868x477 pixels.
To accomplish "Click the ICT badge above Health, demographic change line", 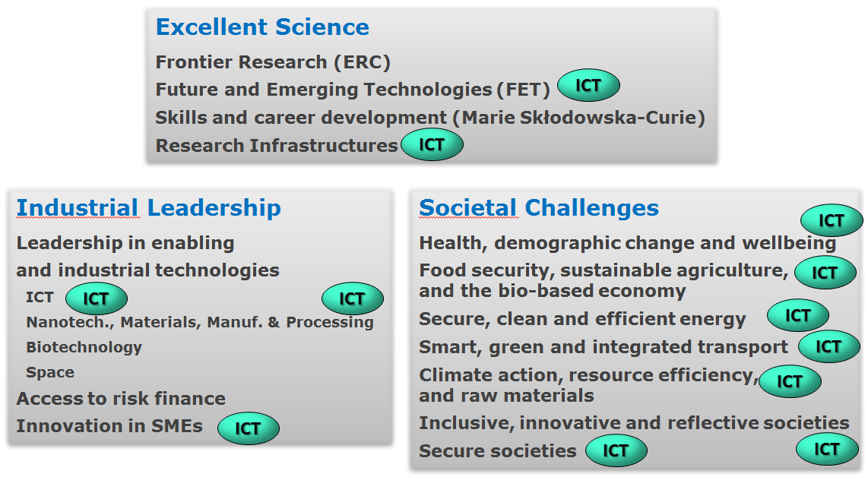I will point(832,220).
